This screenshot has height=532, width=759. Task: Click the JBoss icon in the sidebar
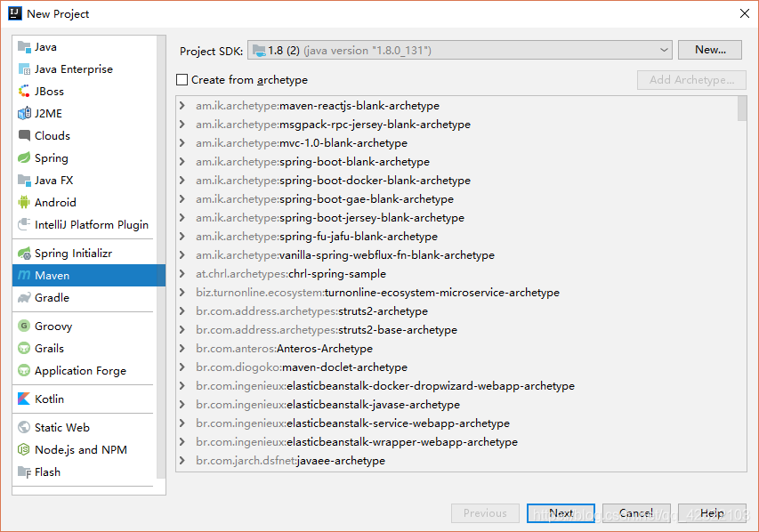pyautogui.click(x=24, y=92)
